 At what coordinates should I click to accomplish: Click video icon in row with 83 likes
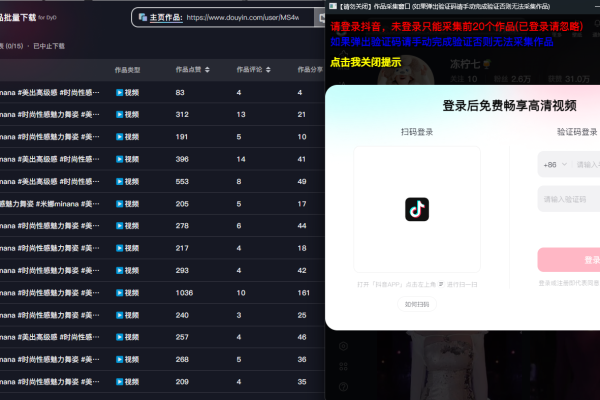point(119,92)
